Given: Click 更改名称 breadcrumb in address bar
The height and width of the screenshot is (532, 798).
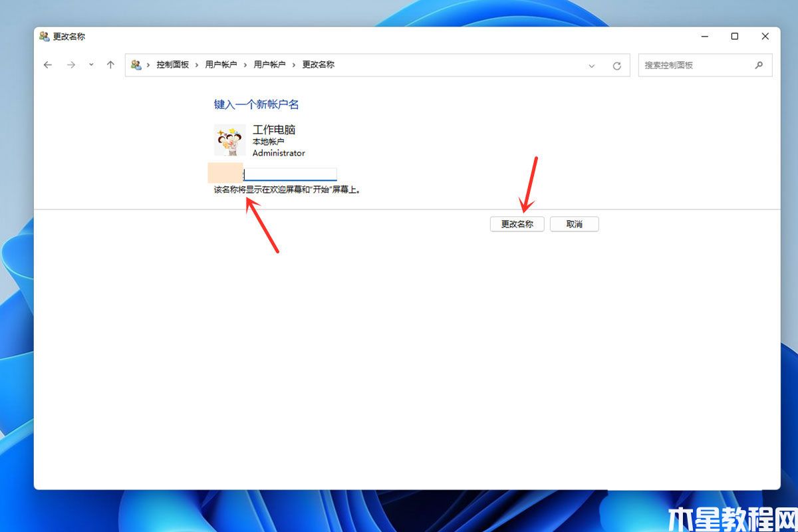Looking at the screenshot, I should pos(319,65).
